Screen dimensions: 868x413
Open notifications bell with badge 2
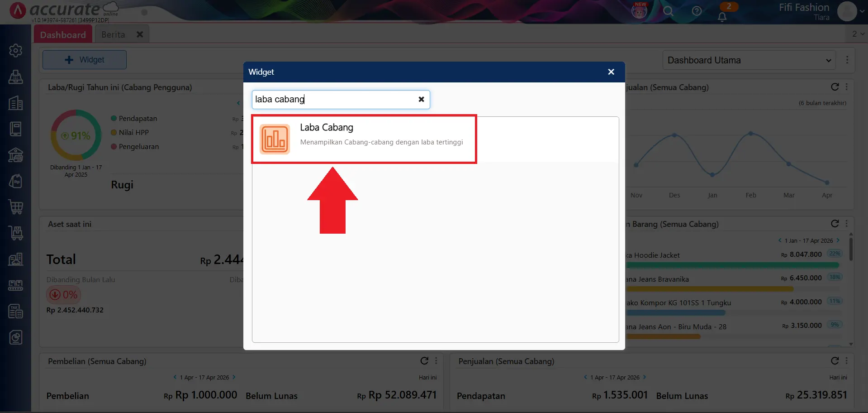point(722,16)
